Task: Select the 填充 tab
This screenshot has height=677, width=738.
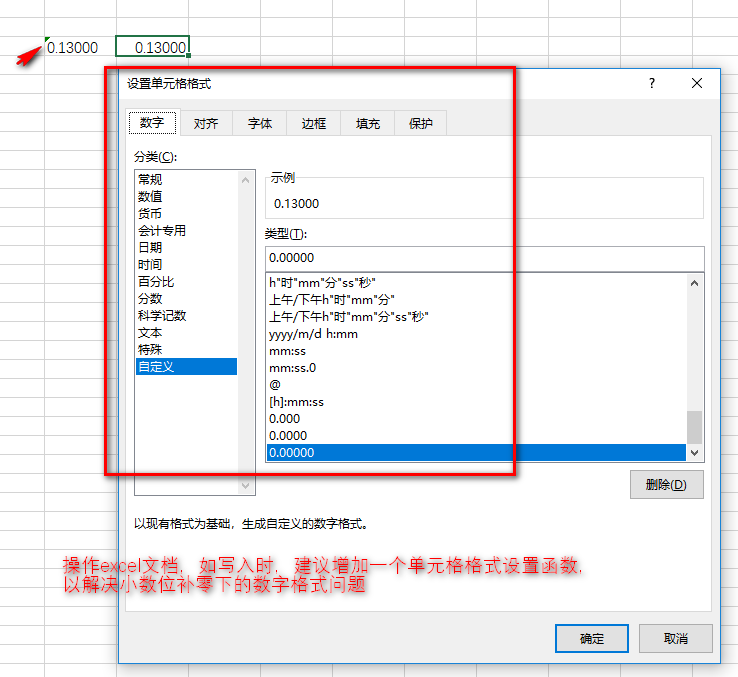Action: point(368,123)
